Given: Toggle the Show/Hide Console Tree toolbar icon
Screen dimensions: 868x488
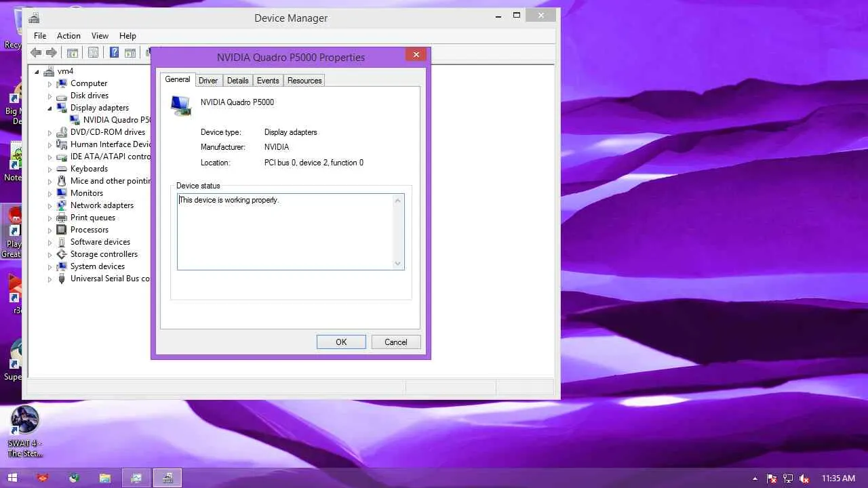Looking at the screenshot, I should (73, 53).
